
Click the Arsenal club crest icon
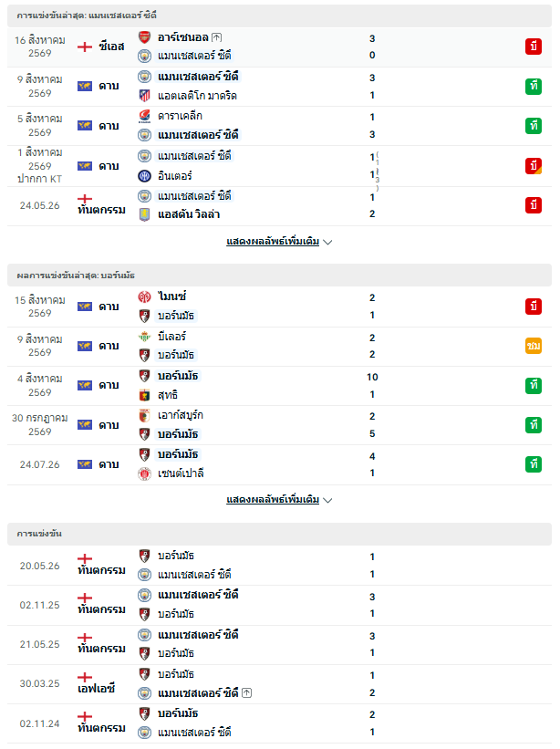pyautogui.click(x=144, y=37)
